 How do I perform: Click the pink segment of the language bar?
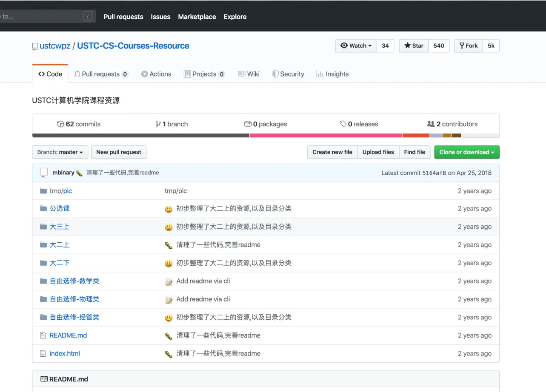(x=326, y=136)
